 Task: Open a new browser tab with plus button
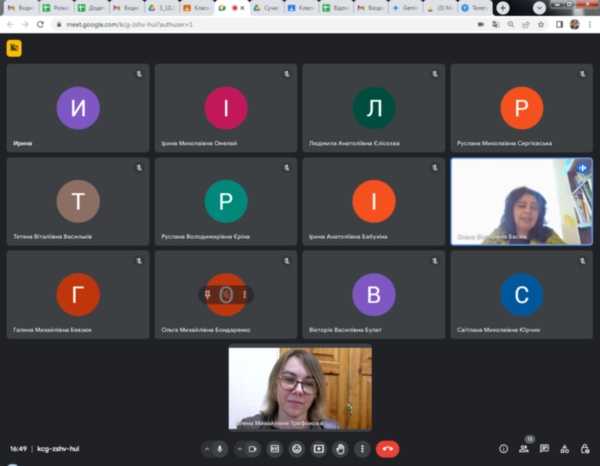pos(503,7)
